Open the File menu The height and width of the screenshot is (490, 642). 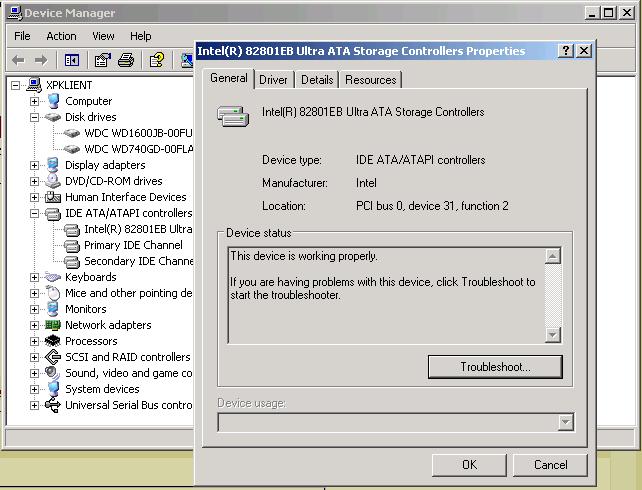(x=22, y=36)
